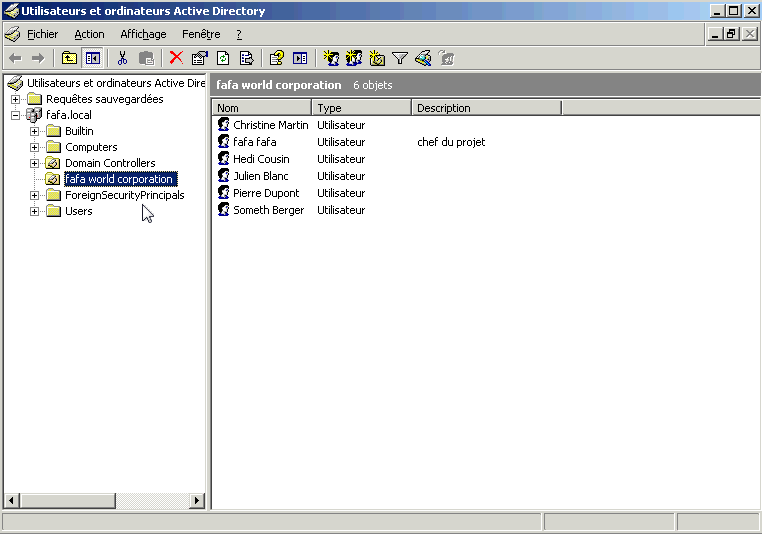Viewport: 762px width, 534px height.
Task: Select ForeignSecurityPrincipals tree item
Action: (x=125, y=195)
